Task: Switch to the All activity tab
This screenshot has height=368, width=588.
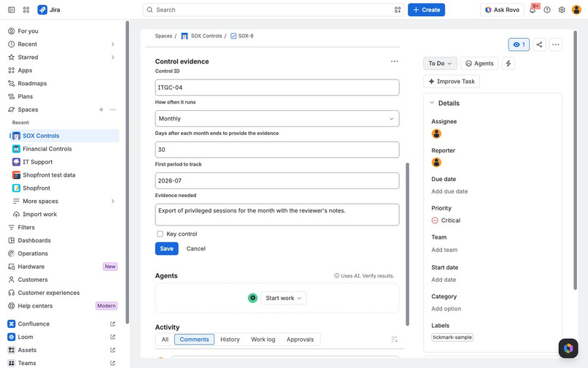Action: coord(165,340)
